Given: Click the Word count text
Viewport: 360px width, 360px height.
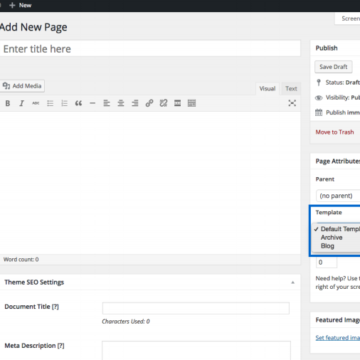Looking at the screenshot, I should click(21, 259).
